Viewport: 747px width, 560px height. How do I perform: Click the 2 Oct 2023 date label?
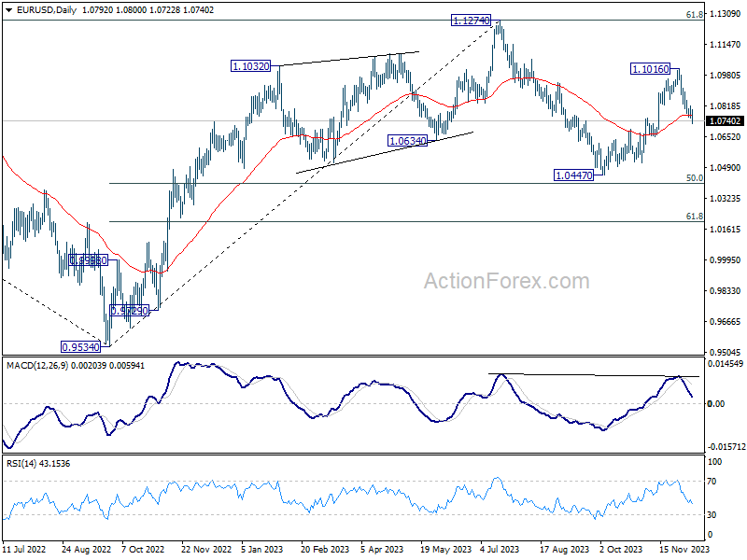coord(621,549)
